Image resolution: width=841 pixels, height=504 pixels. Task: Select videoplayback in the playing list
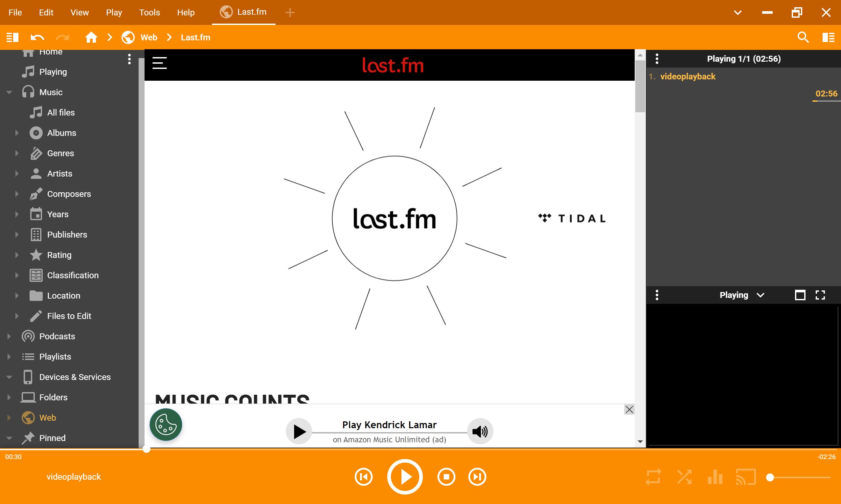[x=688, y=76]
